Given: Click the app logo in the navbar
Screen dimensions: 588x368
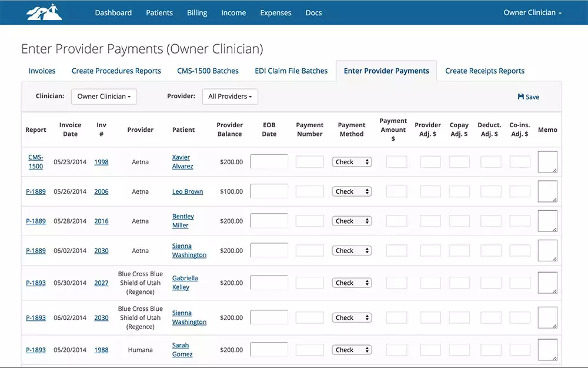Looking at the screenshot, I should coord(44,12).
